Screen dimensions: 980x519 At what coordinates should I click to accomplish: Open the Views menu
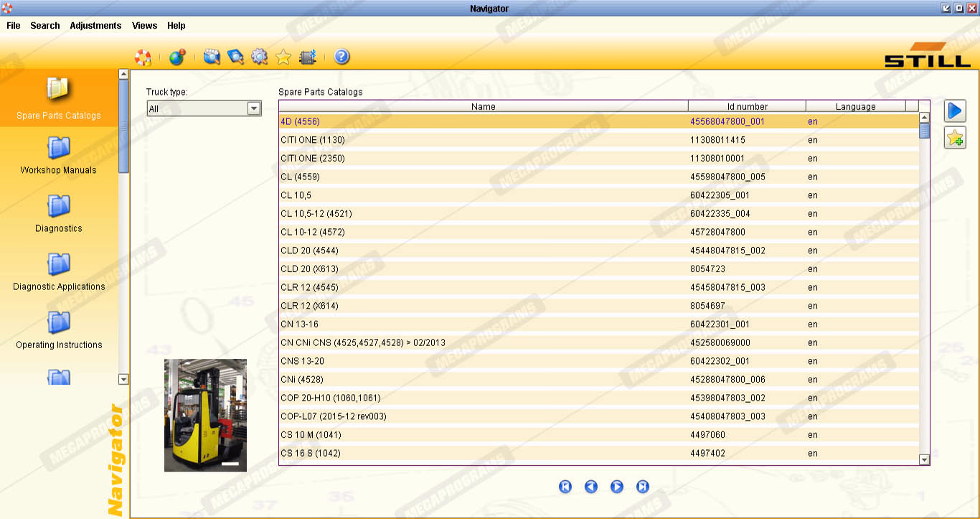(144, 25)
